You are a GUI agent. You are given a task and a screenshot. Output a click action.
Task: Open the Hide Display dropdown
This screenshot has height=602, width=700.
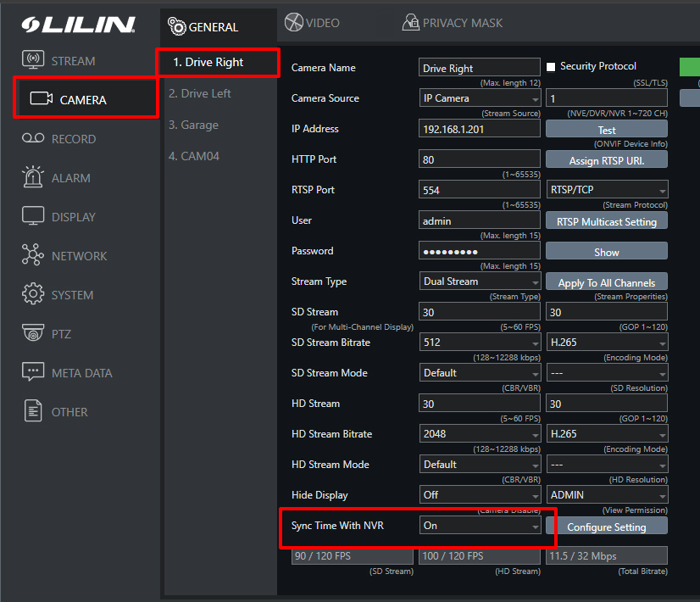(x=480, y=495)
